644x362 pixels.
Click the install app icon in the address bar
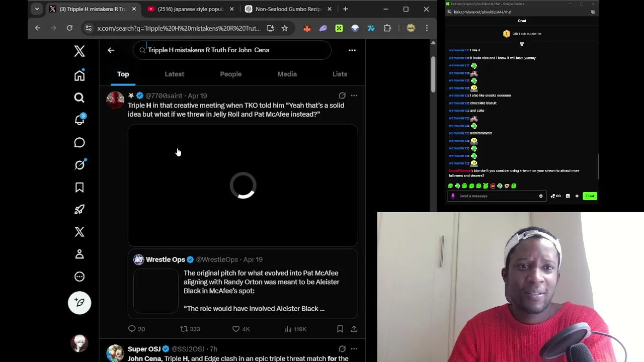(x=270, y=28)
